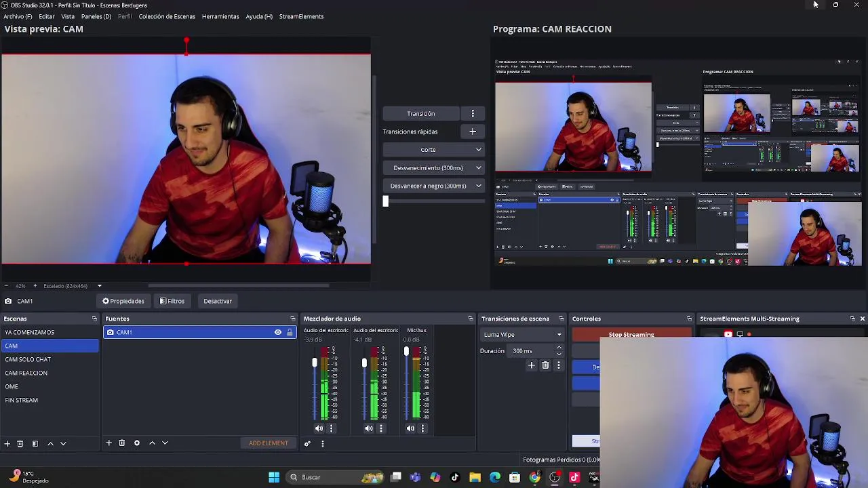868x488 pixels.
Task: Open Propiedades for the CAM1 source
Action: point(123,301)
